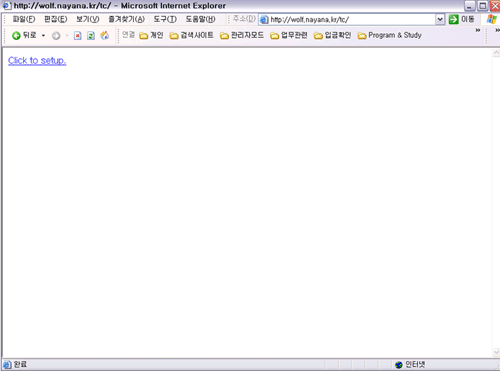The height and width of the screenshot is (371, 500).
Task: Click the address bar URL field
Action: click(x=352, y=20)
